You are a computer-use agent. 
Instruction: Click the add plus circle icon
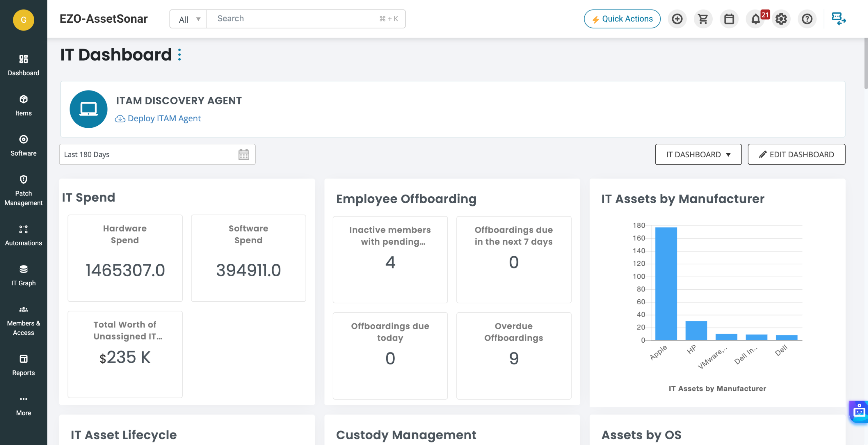[x=677, y=19]
